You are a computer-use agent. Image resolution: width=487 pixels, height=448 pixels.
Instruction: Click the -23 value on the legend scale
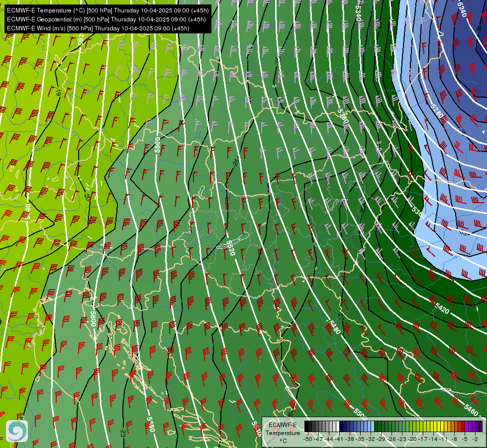tap(401, 439)
